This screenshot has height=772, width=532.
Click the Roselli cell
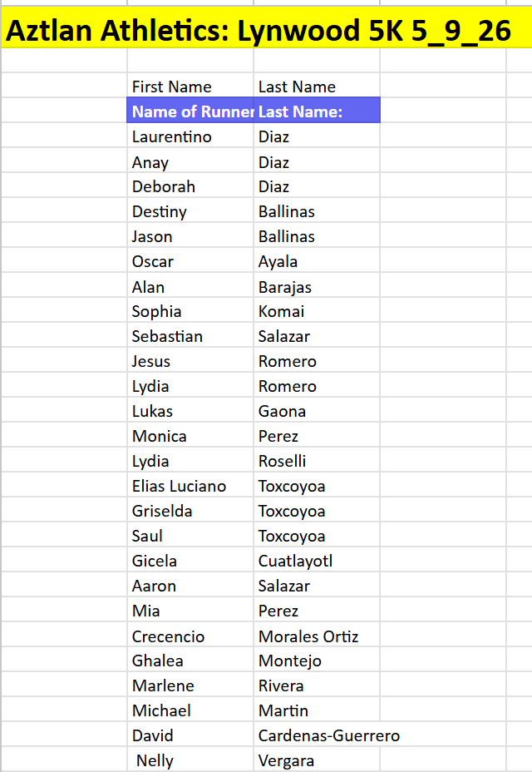[x=317, y=460]
